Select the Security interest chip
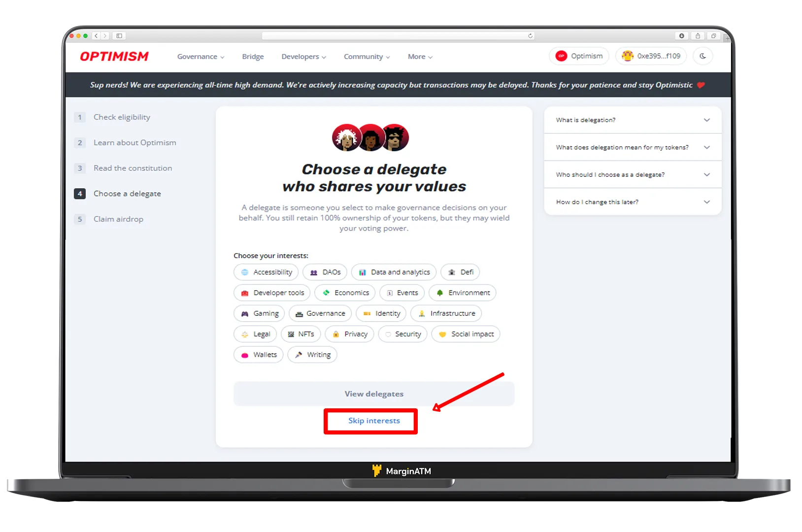The height and width of the screenshot is (532, 802). pyautogui.click(x=402, y=334)
